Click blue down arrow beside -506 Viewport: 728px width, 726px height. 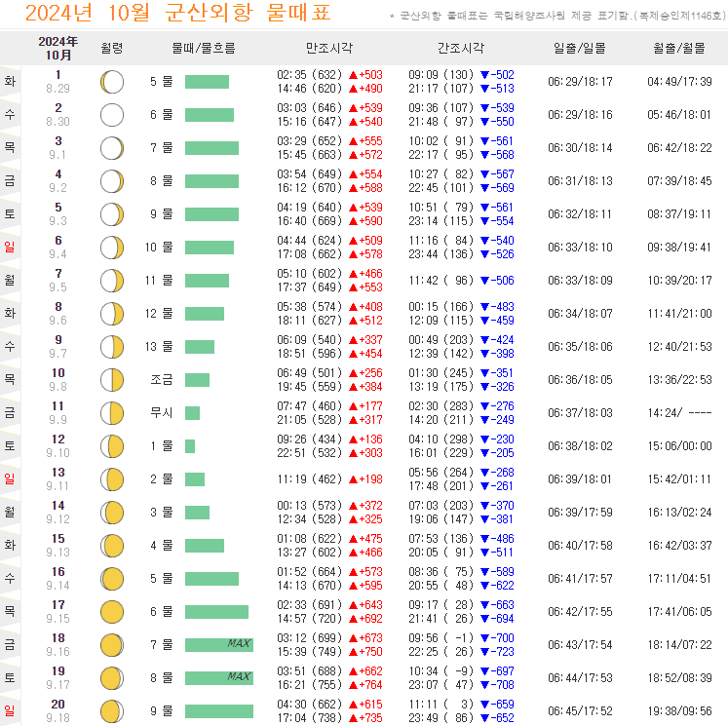pyautogui.click(x=484, y=281)
